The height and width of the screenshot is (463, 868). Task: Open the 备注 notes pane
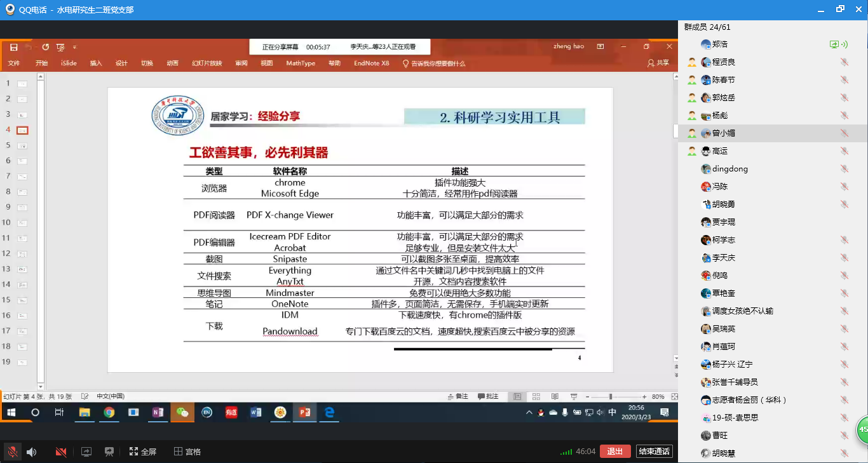click(457, 396)
